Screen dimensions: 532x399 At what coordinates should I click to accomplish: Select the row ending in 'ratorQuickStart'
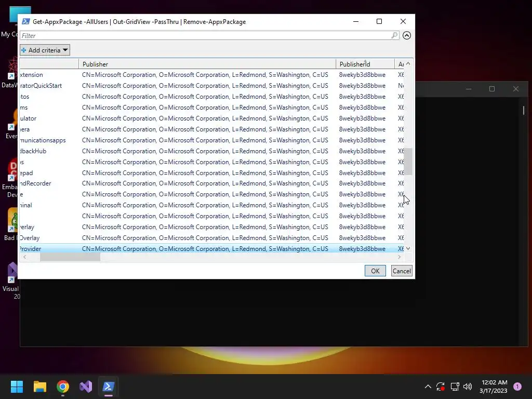pos(212,86)
